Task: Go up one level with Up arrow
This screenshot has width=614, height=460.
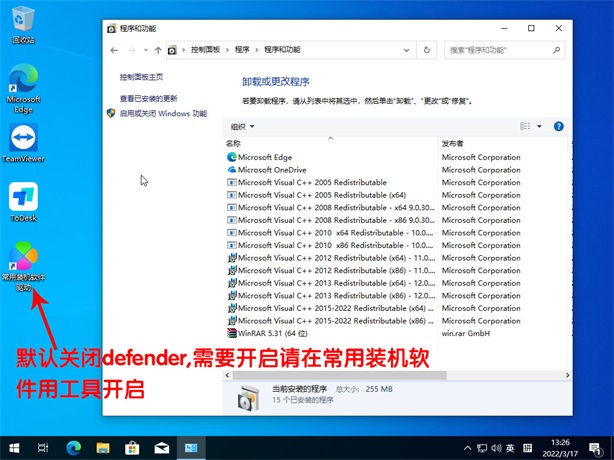Action: (158, 50)
